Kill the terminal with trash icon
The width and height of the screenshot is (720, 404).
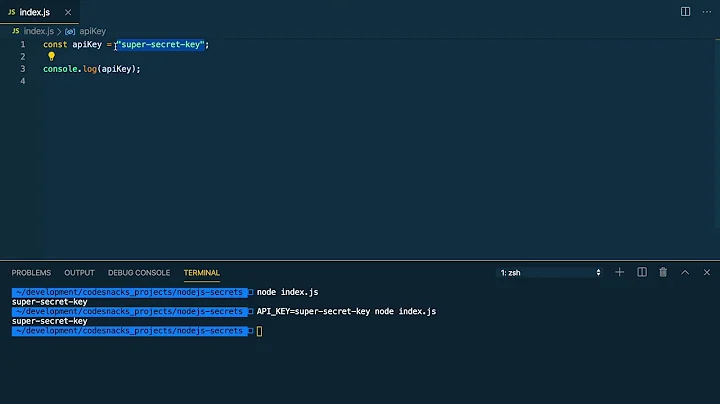pos(663,272)
